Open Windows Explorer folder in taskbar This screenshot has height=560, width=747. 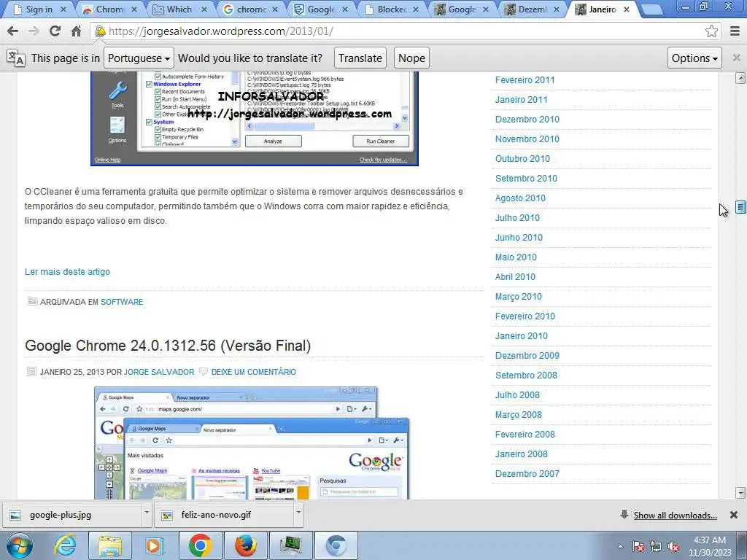(110, 545)
